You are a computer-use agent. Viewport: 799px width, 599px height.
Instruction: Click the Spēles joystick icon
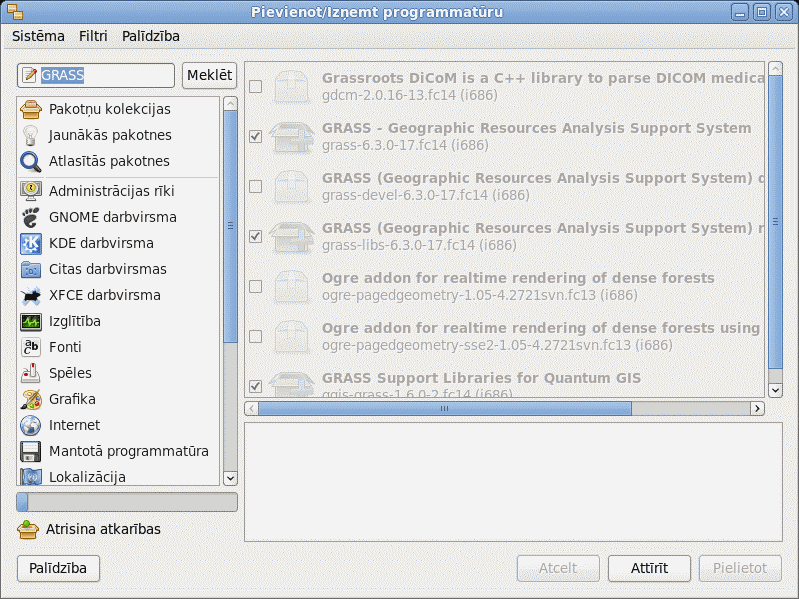coord(31,373)
